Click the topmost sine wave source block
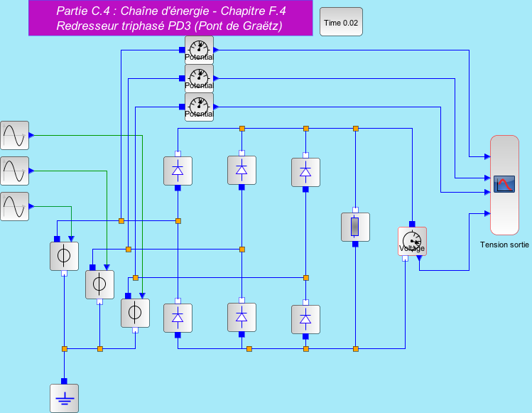Image resolution: width=532 pixels, height=413 pixels. [14, 135]
